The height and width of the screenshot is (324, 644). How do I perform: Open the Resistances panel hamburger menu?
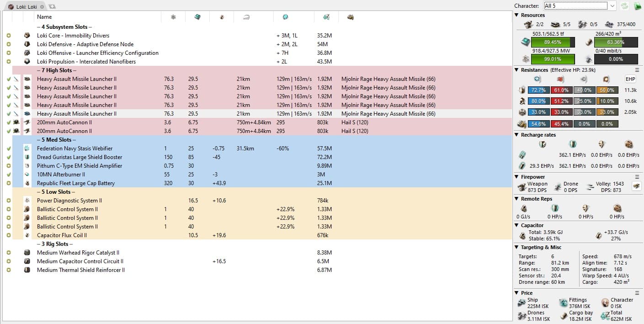point(637,70)
